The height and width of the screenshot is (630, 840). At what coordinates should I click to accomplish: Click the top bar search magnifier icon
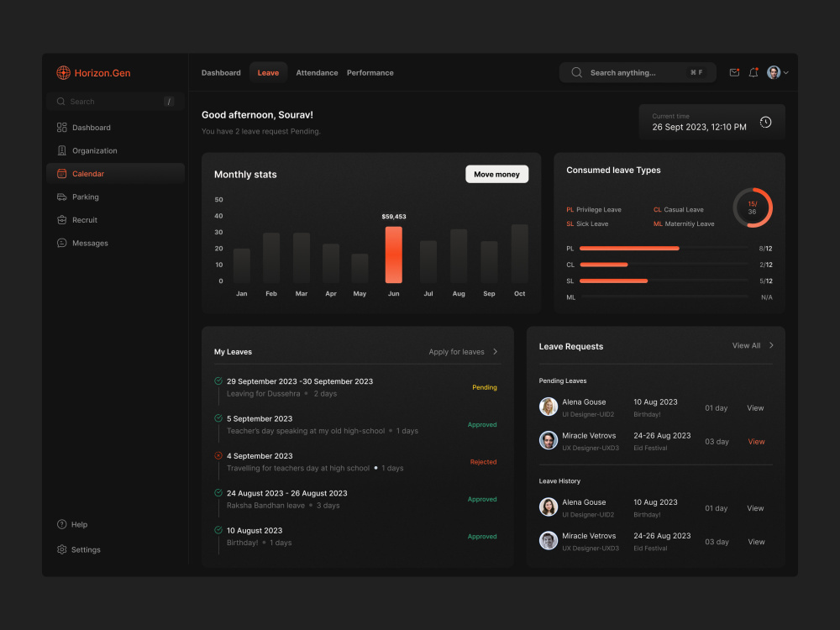[x=576, y=72]
